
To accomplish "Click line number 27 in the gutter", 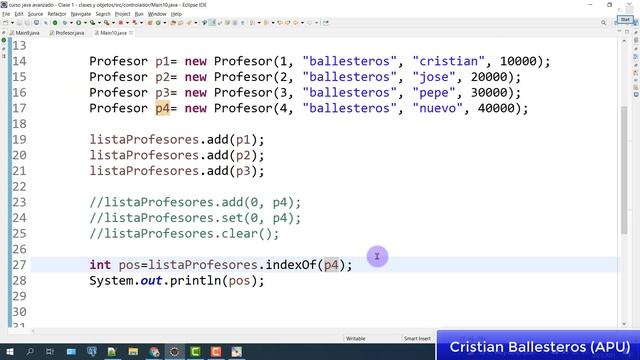I will point(19,265).
